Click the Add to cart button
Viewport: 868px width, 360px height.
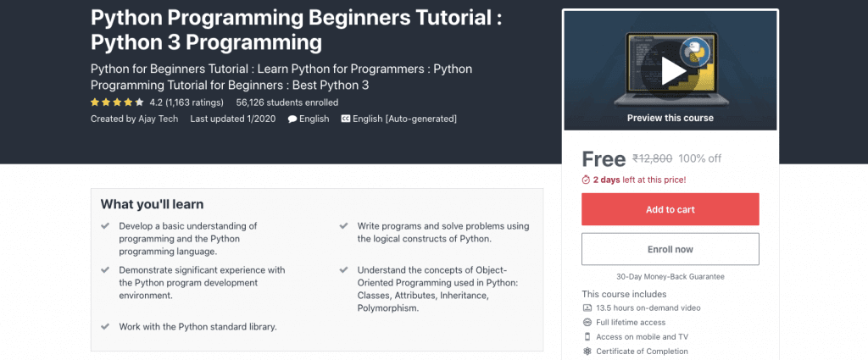[670, 209]
